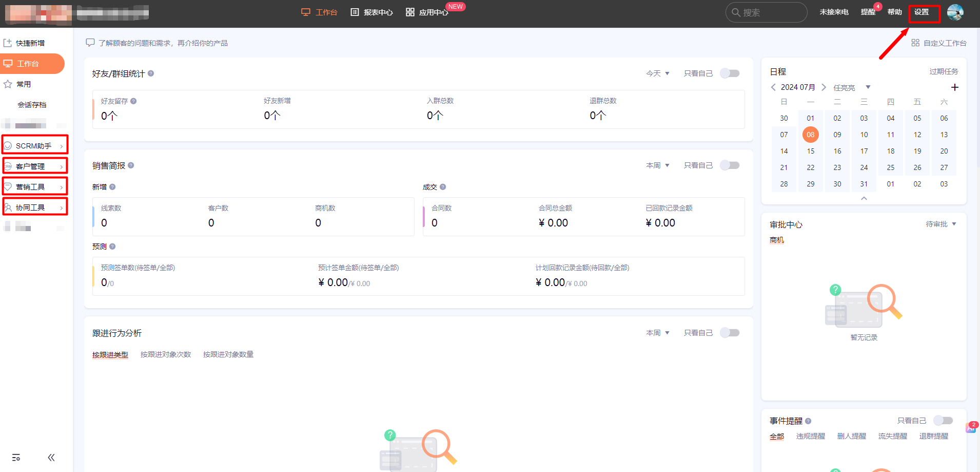980x472 pixels.
Task: Open 报表中心 in top navigation
Action: (x=372, y=12)
